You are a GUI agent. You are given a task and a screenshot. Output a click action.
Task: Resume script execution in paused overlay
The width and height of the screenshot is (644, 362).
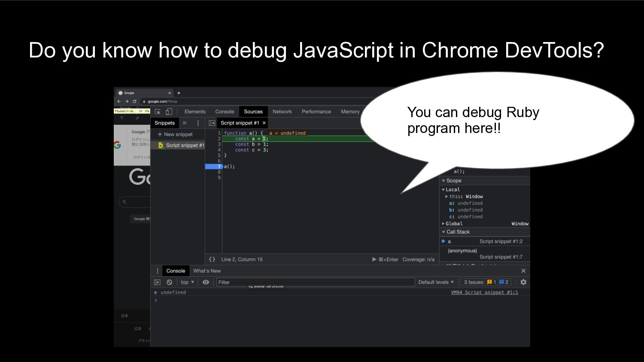(x=141, y=111)
